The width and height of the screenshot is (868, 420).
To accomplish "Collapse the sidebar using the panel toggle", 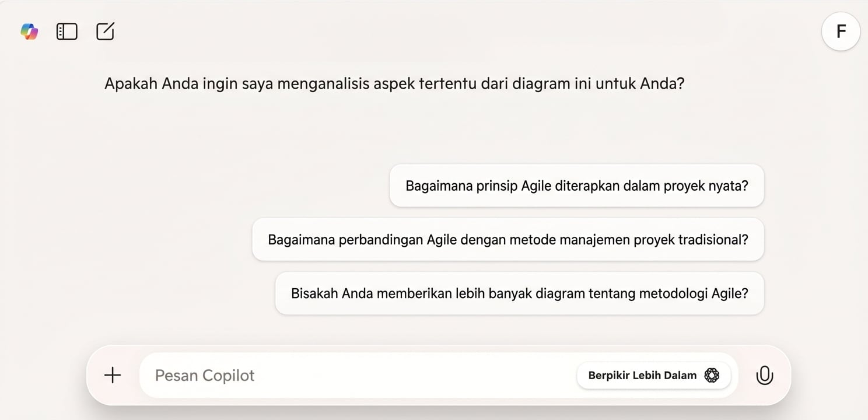I will coord(66,32).
